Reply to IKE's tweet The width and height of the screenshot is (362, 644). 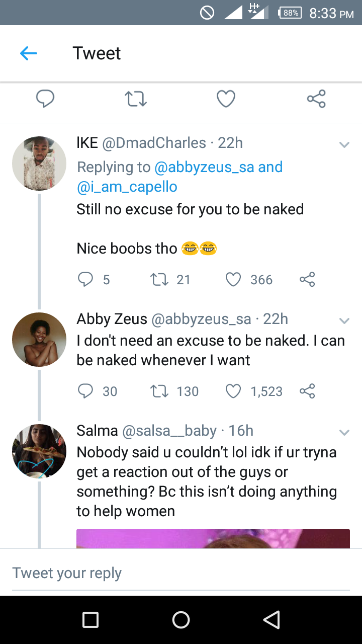point(85,279)
